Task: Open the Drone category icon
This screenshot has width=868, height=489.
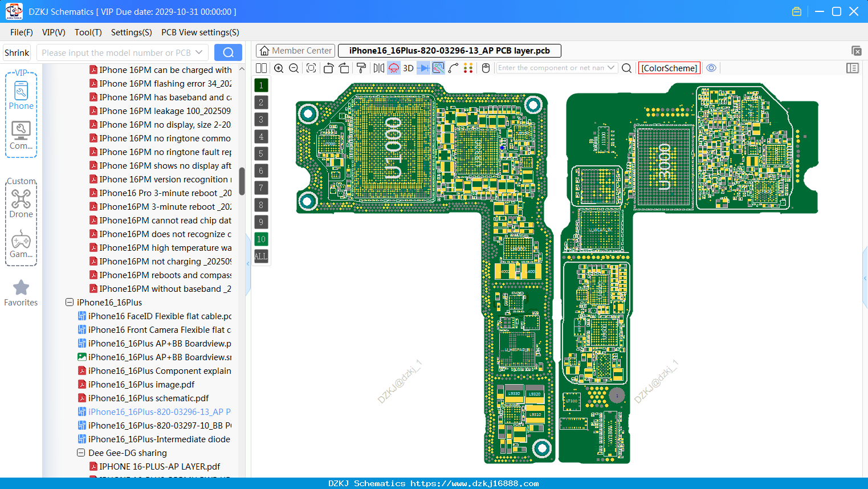Action: coord(21,203)
